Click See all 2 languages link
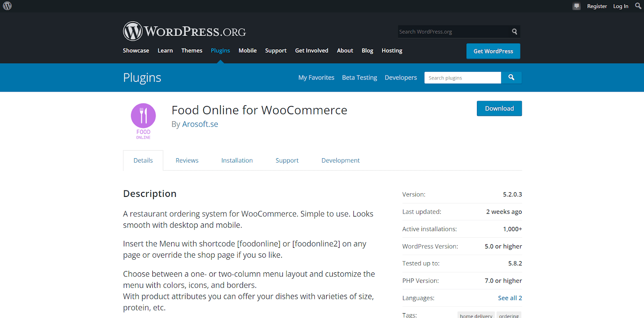 510,298
